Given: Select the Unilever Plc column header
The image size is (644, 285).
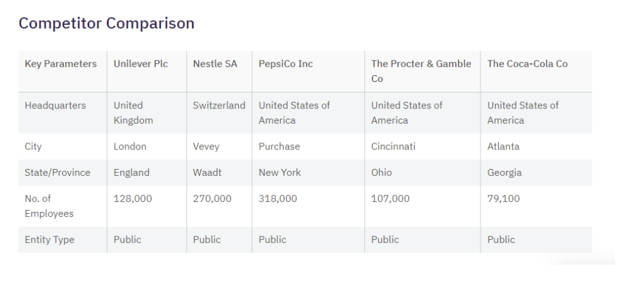Looking at the screenshot, I should tap(141, 64).
